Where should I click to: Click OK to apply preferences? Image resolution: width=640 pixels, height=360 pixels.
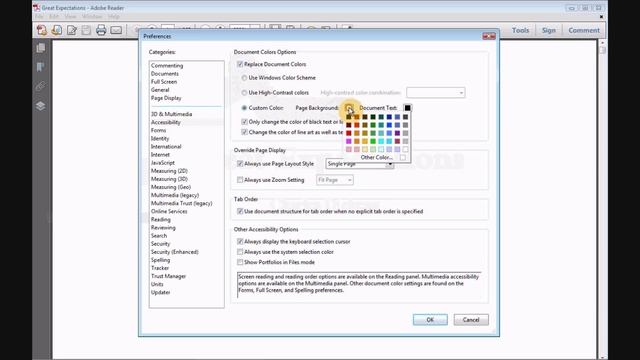pyautogui.click(x=430, y=320)
